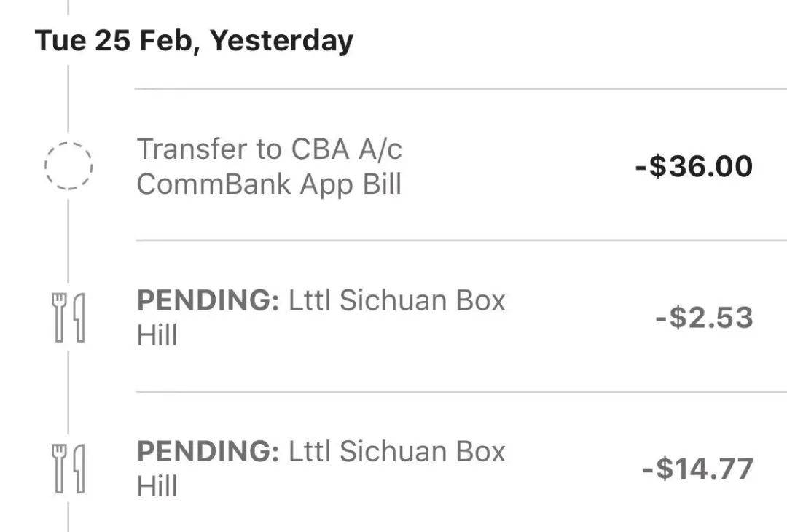Tap PENDING label on the -$2.53 transaction
The height and width of the screenshot is (532, 787).
pyautogui.click(x=208, y=300)
